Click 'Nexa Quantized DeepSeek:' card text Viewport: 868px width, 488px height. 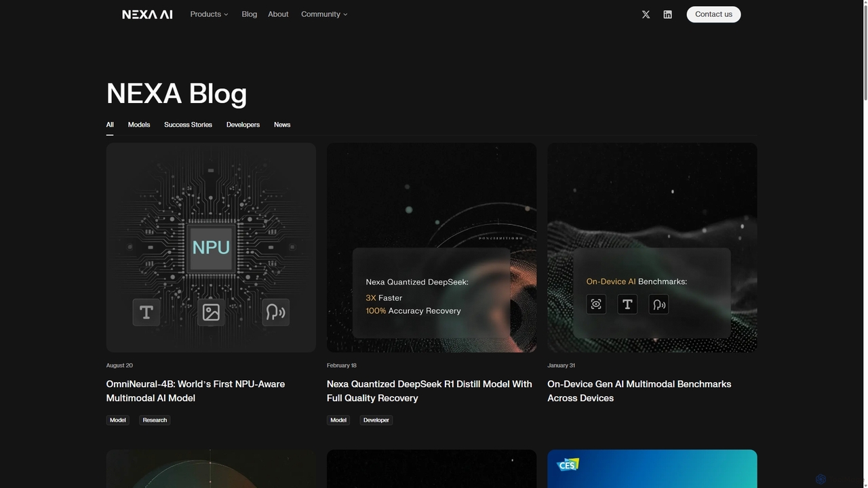click(x=417, y=282)
